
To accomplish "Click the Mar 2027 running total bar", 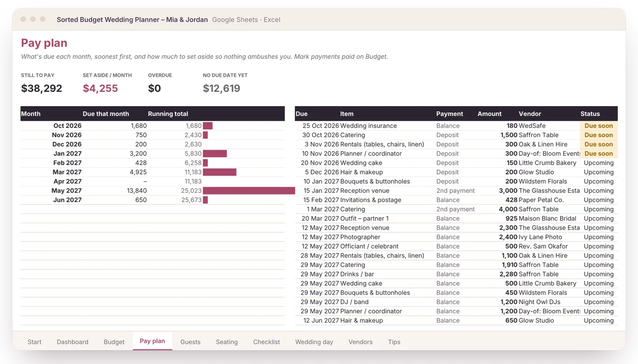I will 220,172.
